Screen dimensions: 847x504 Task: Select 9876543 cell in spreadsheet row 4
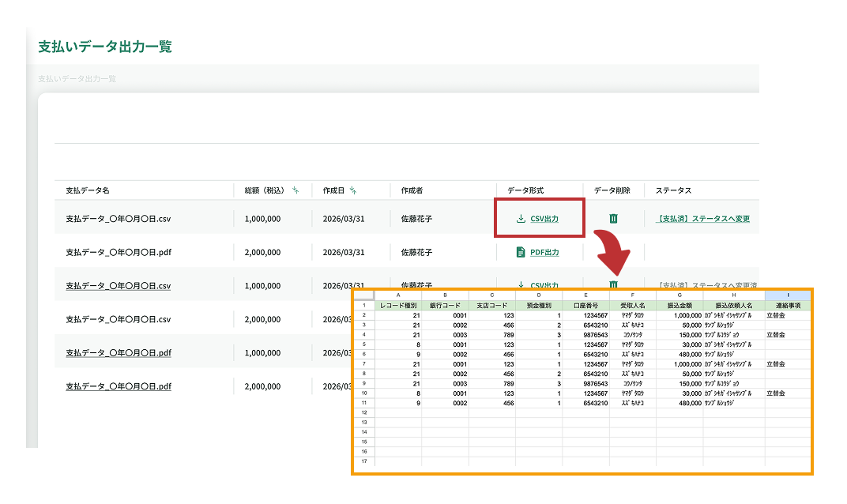585,335
